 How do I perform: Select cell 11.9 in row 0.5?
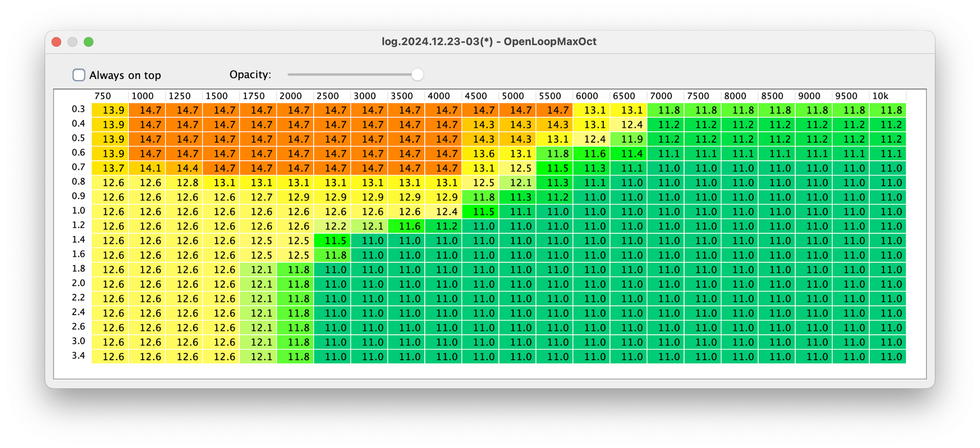click(x=629, y=139)
